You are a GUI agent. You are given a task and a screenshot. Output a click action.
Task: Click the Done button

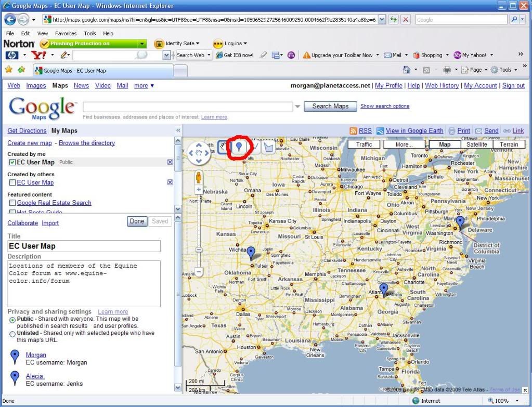(x=137, y=221)
